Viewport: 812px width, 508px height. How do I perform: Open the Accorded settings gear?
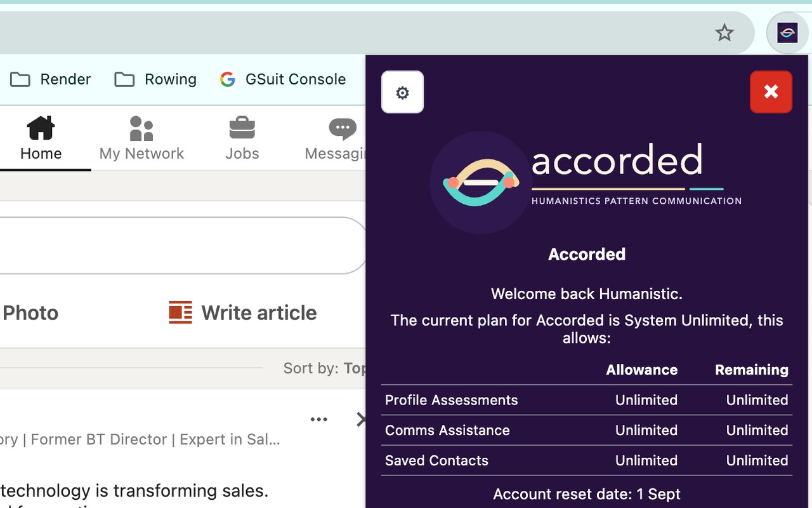pyautogui.click(x=402, y=92)
